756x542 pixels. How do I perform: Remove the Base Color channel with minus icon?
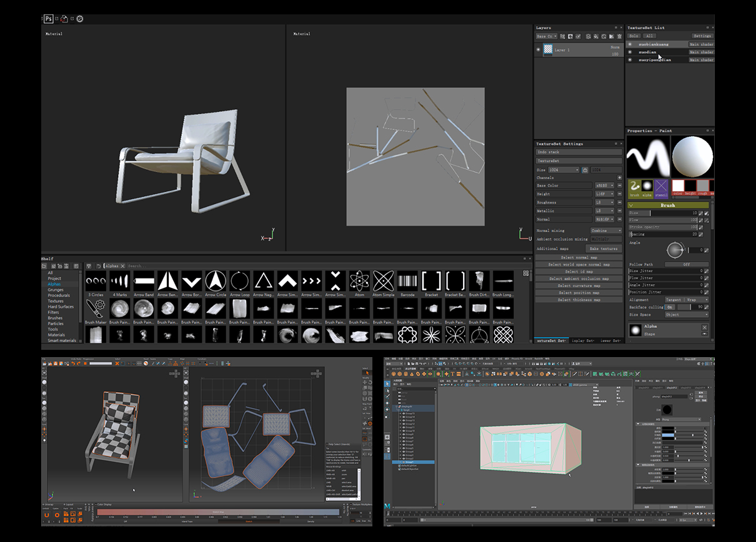619,185
